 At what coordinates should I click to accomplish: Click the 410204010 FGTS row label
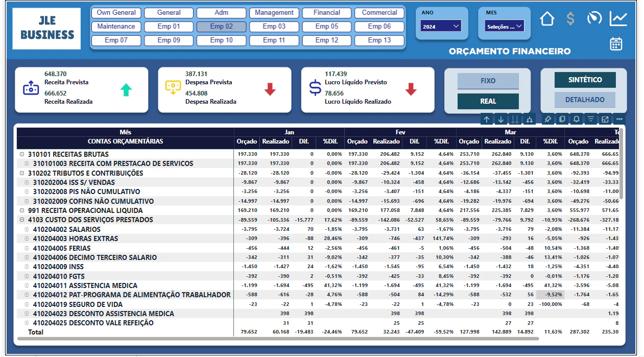coord(59,276)
